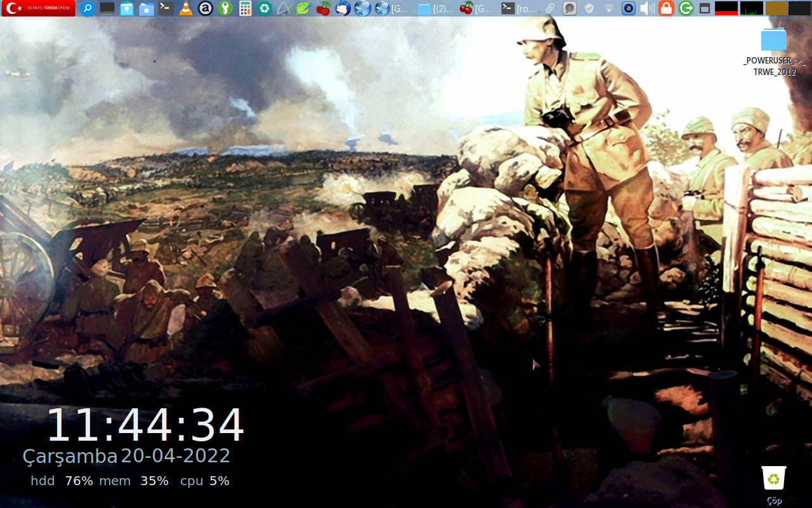Click the green logout arrow icon
The height and width of the screenshot is (508, 812).
click(686, 8)
